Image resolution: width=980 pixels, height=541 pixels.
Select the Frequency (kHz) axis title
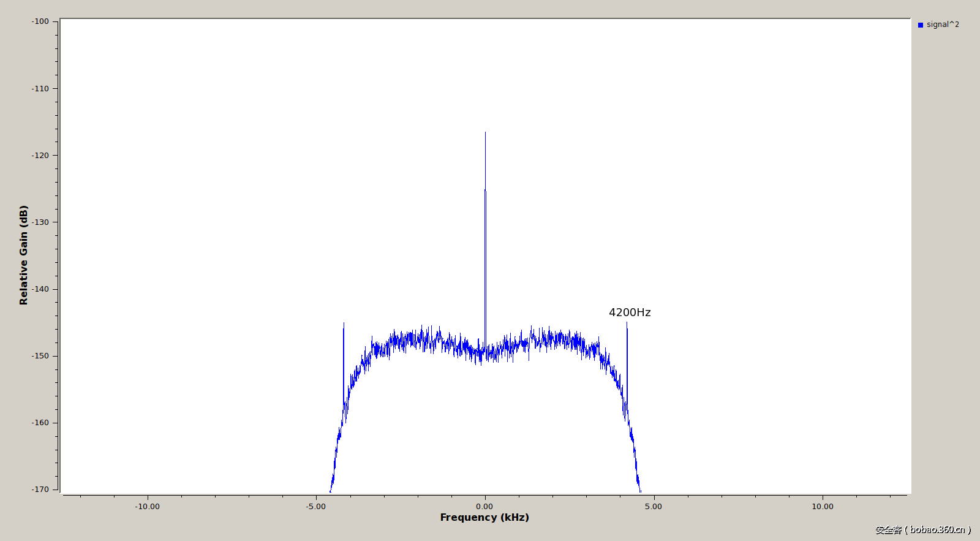[484, 517]
